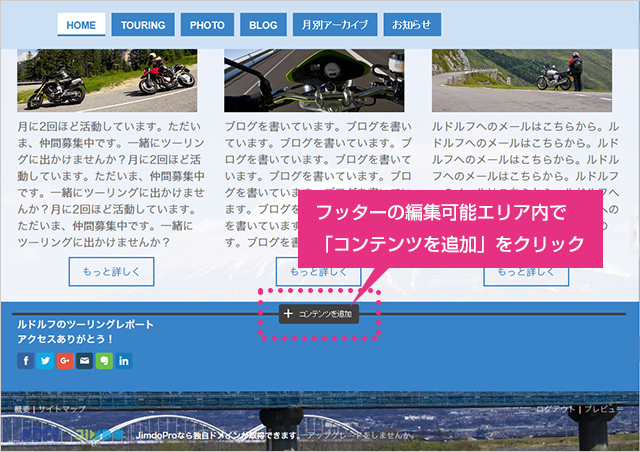Open the 月別アーカイブ menu item

click(335, 24)
